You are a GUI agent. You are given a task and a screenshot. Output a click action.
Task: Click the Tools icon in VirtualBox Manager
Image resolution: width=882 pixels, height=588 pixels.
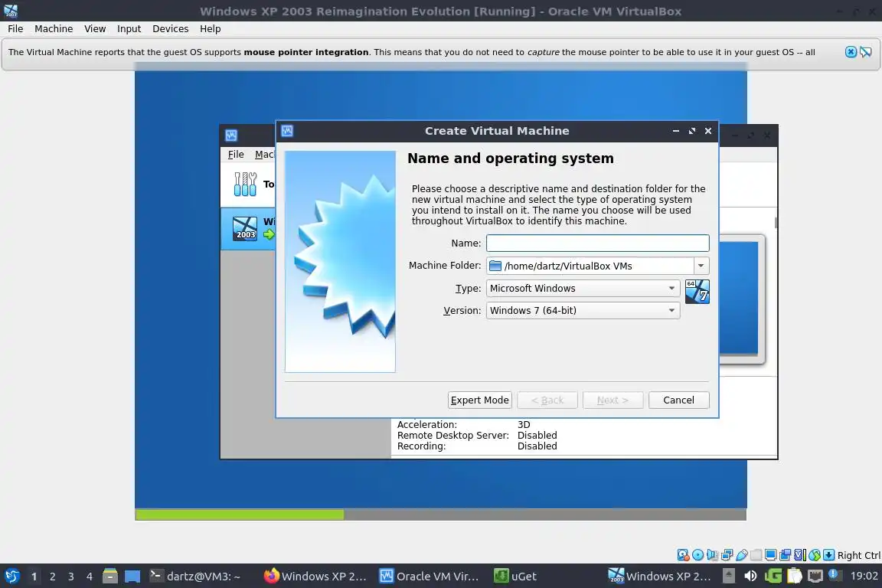click(245, 184)
